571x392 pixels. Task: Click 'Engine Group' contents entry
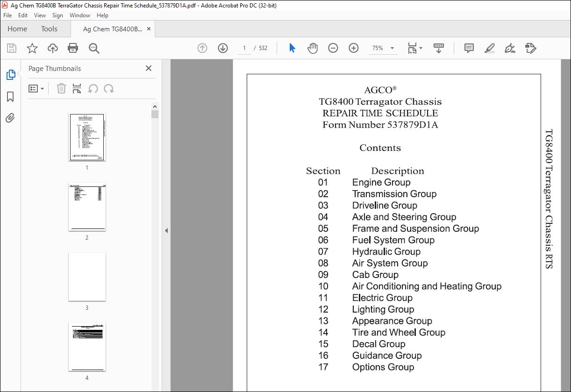pos(381,183)
